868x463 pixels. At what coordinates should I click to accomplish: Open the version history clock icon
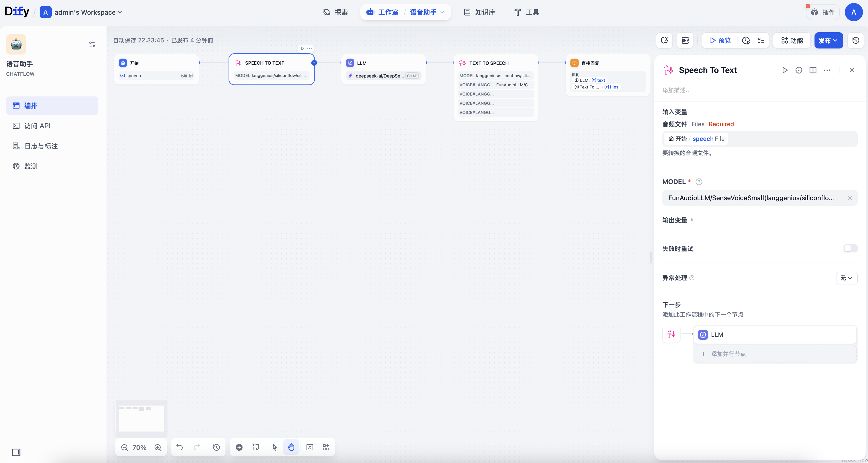(856, 40)
